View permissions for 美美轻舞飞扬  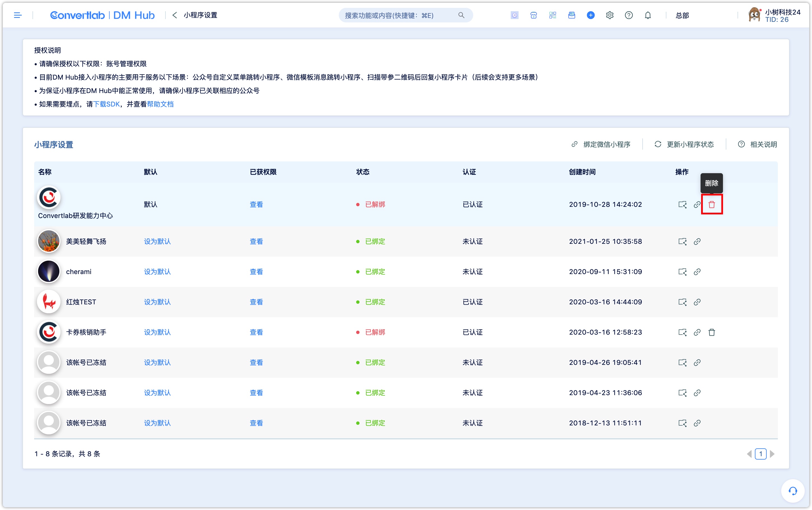[256, 242]
